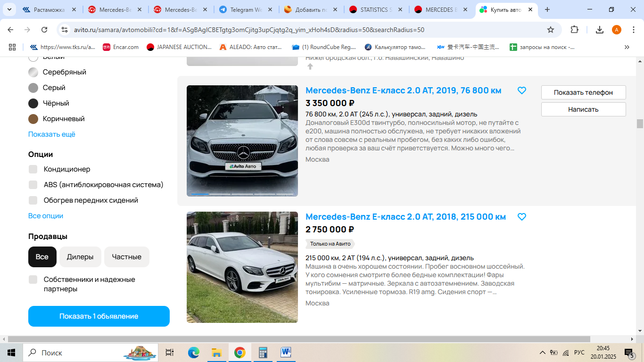The height and width of the screenshot is (362, 644).
Task: Select the Коричневый color option
Action: pos(56,119)
